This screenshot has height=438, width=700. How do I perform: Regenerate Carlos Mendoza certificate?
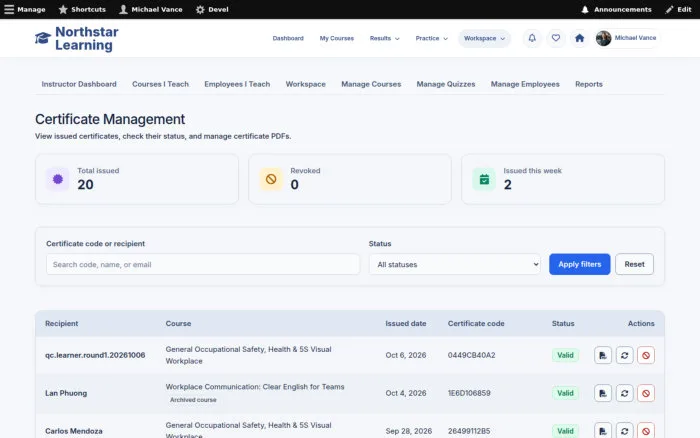[625, 430]
